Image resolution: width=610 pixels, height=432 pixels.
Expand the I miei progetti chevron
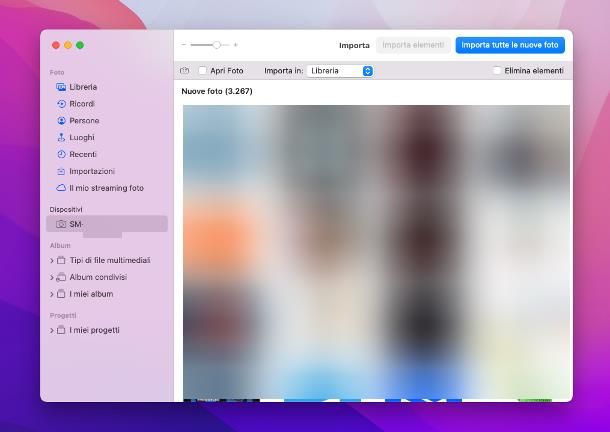pos(52,330)
